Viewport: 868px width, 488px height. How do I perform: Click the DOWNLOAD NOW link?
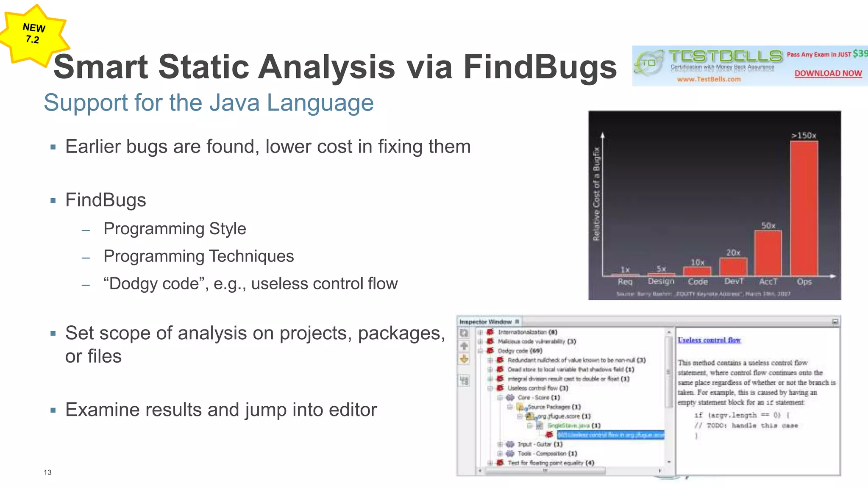click(827, 73)
